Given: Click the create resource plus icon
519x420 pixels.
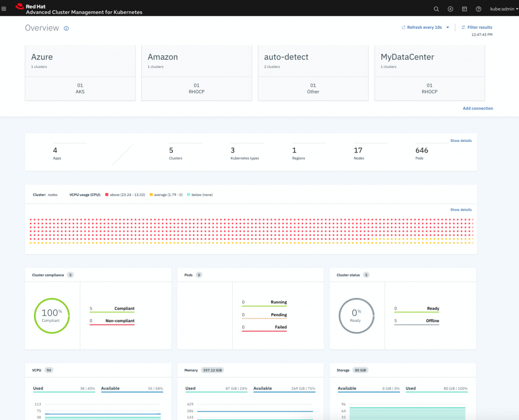Looking at the screenshot, I should coord(450,9).
